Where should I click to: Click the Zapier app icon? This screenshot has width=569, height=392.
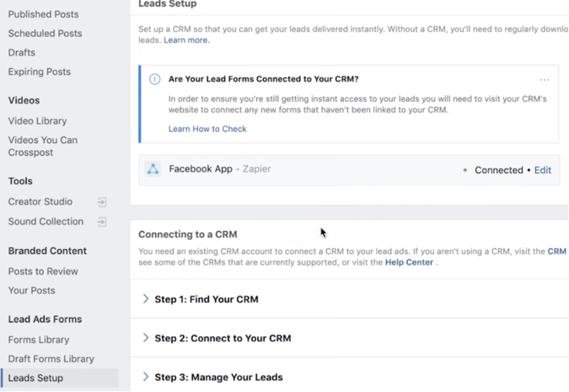[153, 169]
